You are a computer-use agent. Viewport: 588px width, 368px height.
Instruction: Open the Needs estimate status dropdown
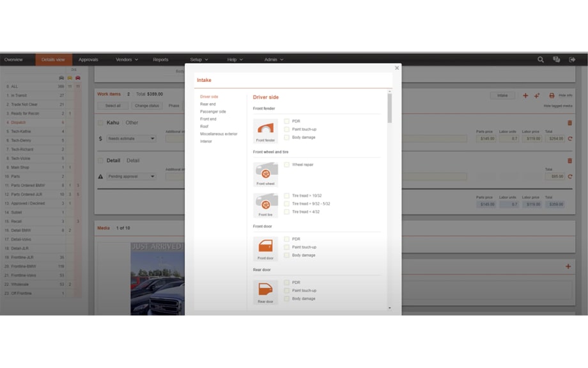[131, 138]
